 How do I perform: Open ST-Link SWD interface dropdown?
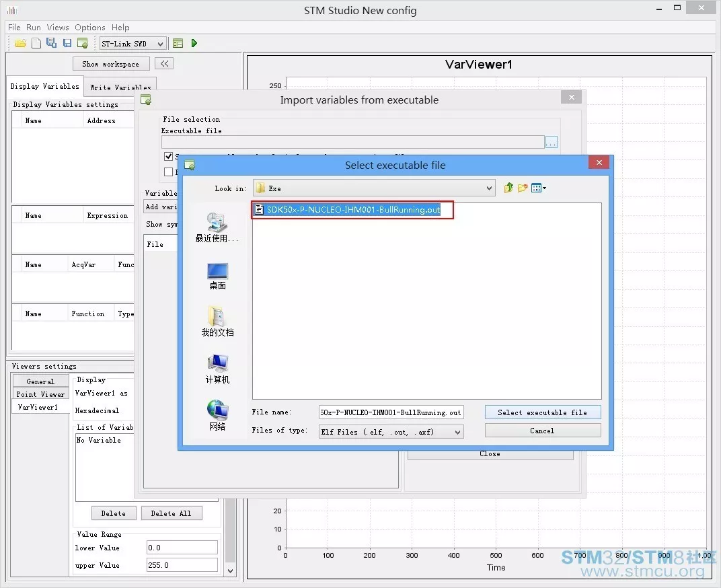(x=133, y=44)
